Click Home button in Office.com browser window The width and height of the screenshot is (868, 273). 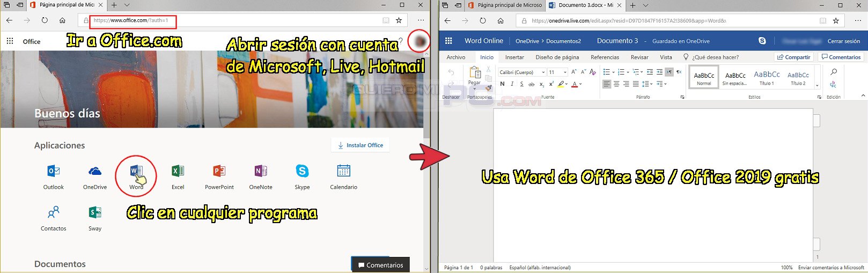pyautogui.click(x=62, y=20)
